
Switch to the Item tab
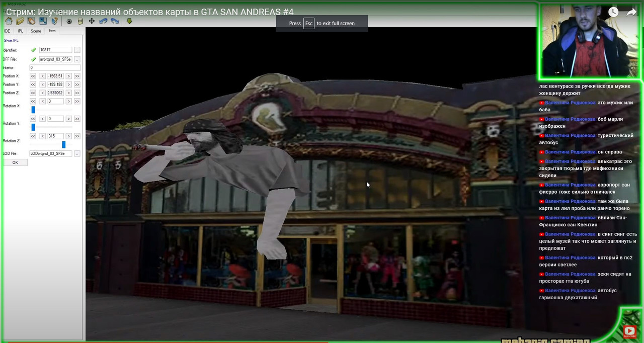pos(52,31)
